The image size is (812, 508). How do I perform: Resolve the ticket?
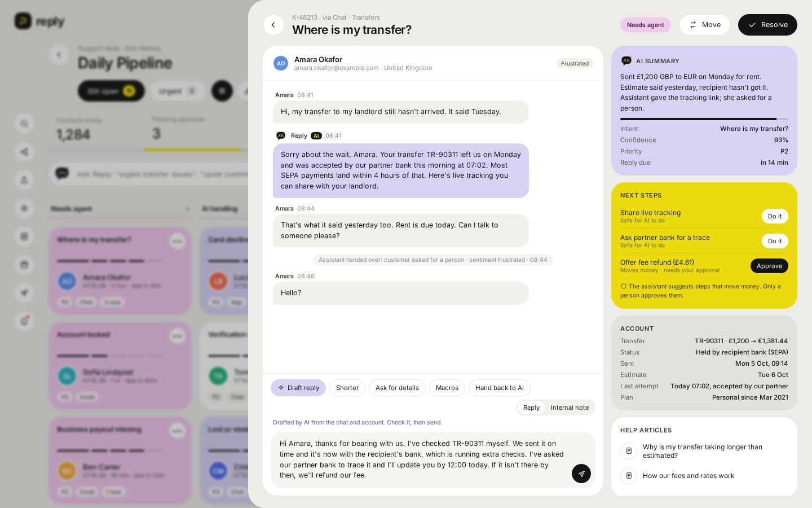click(x=767, y=25)
